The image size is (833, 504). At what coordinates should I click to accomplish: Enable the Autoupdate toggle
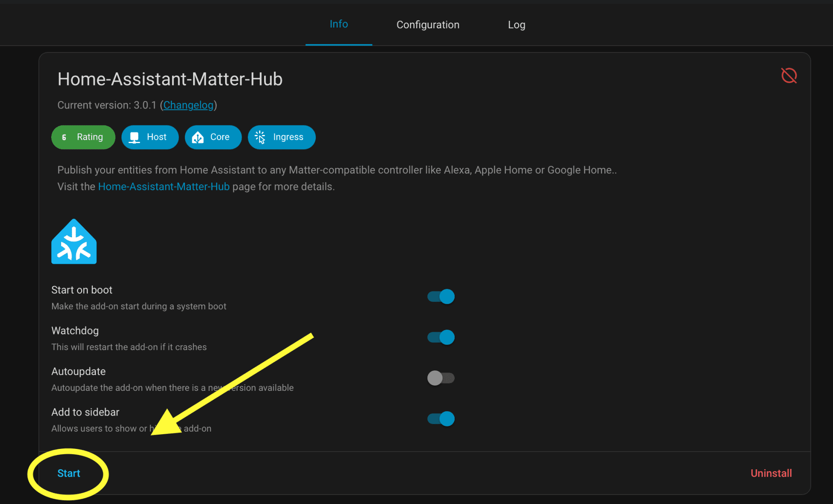[x=441, y=378]
